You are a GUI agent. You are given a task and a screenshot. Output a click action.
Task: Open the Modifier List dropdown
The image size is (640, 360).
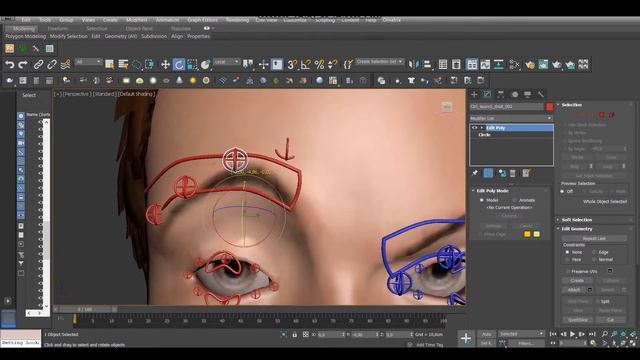[511, 118]
